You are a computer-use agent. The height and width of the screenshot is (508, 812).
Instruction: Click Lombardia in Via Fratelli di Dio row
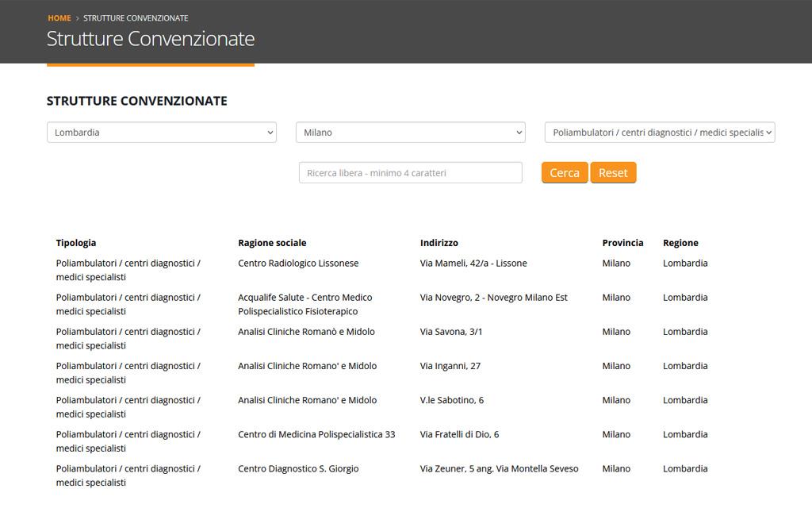[x=685, y=434]
